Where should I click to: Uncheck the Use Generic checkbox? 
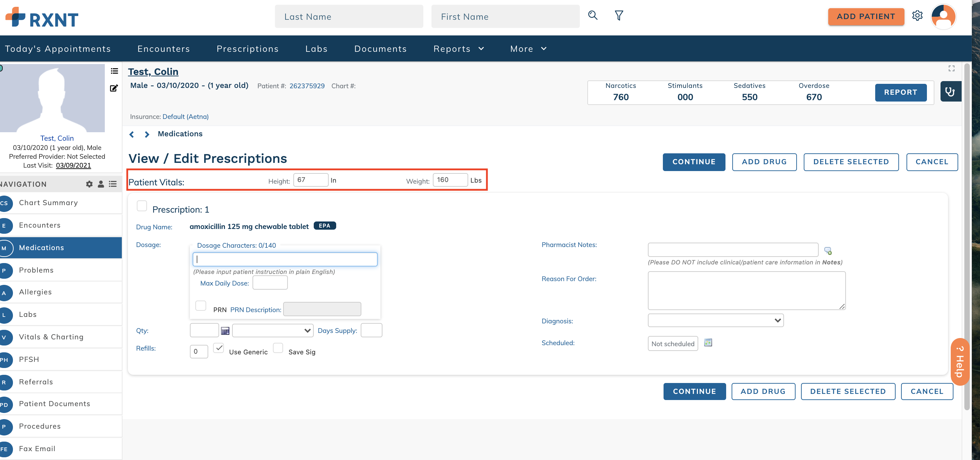[x=219, y=349]
